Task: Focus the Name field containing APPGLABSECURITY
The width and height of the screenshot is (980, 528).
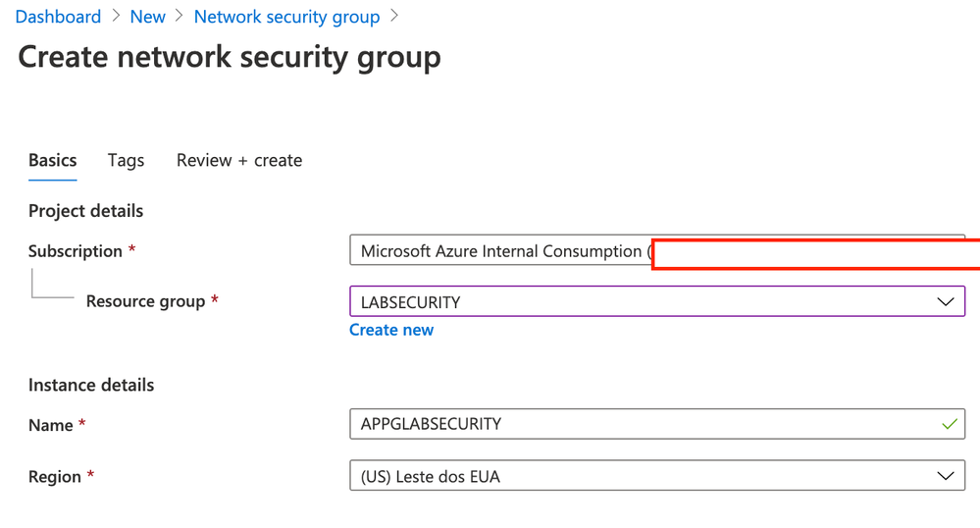Action: pyautogui.click(x=638, y=424)
